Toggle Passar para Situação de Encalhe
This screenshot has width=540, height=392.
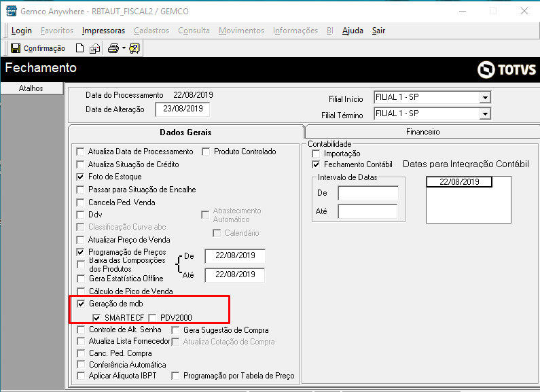tap(80, 190)
